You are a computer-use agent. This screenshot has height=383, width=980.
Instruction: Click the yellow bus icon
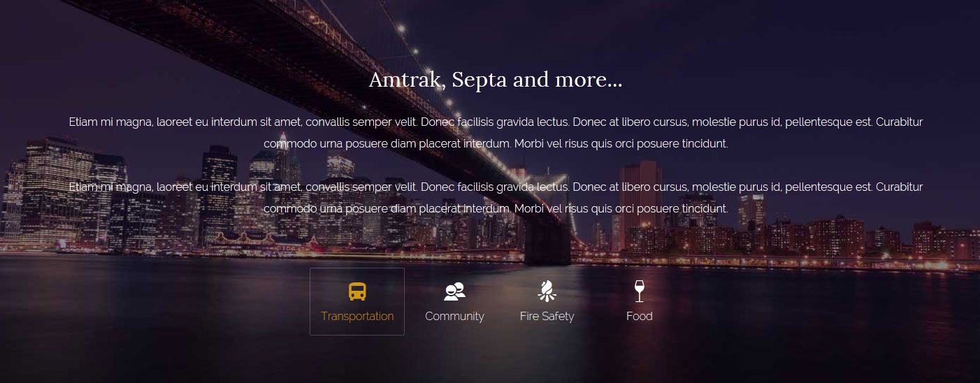tap(357, 291)
